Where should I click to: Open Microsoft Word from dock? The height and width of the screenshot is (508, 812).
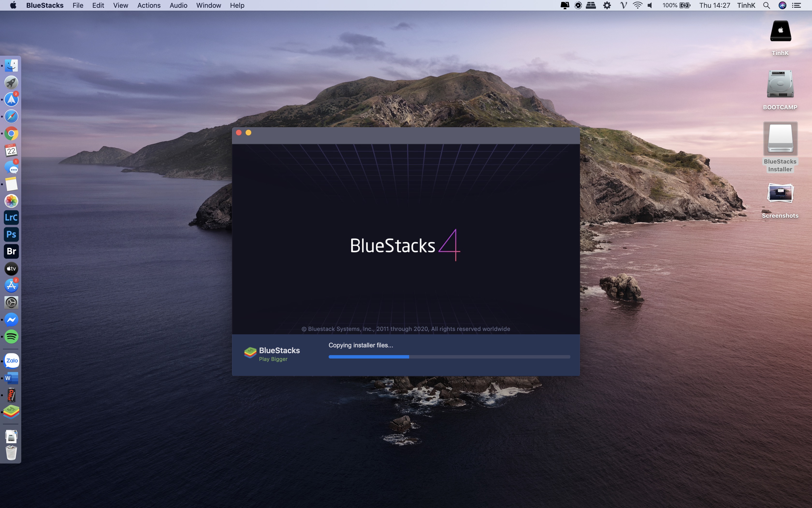click(11, 378)
